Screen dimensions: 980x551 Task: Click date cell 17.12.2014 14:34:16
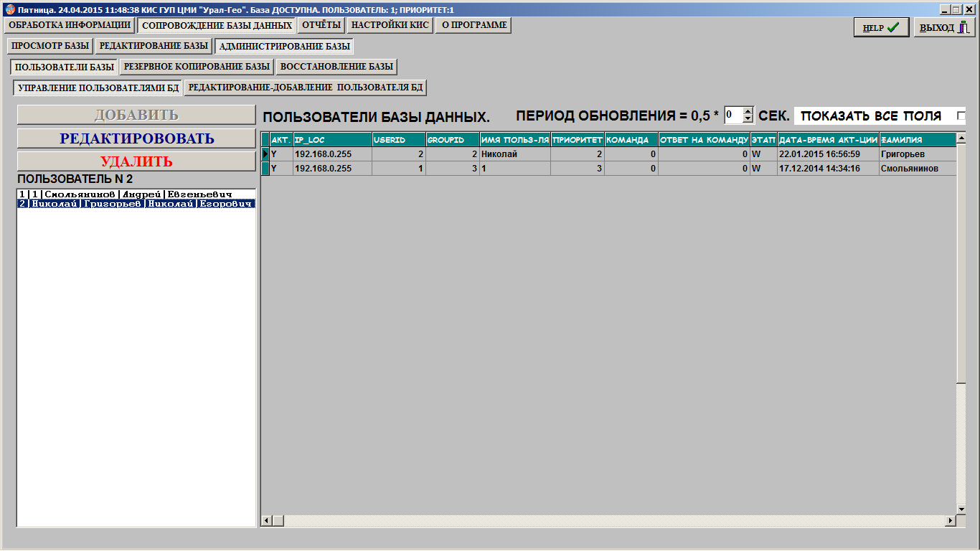point(828,169)
